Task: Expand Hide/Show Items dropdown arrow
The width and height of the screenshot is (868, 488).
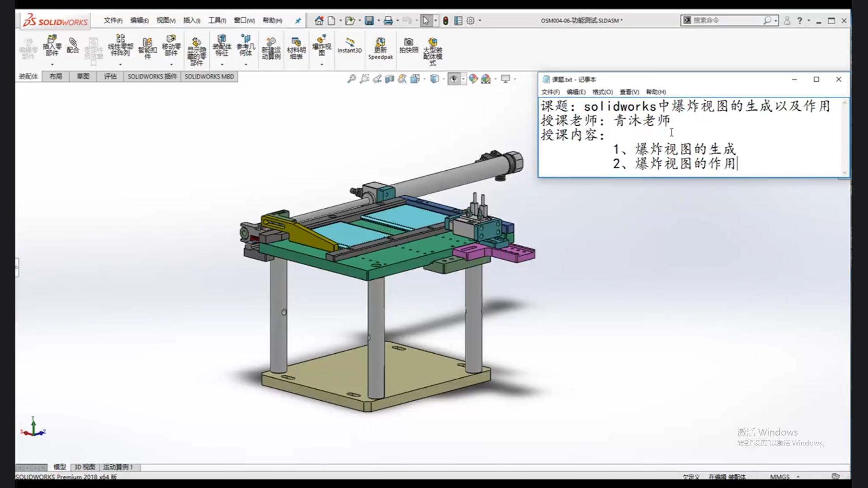Action: [x=463, y=79]
